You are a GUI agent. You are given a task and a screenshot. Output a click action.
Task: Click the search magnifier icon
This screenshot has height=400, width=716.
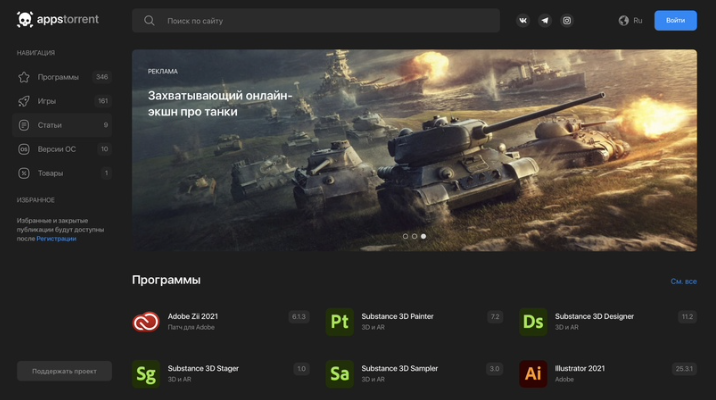[x=149, y=21]
